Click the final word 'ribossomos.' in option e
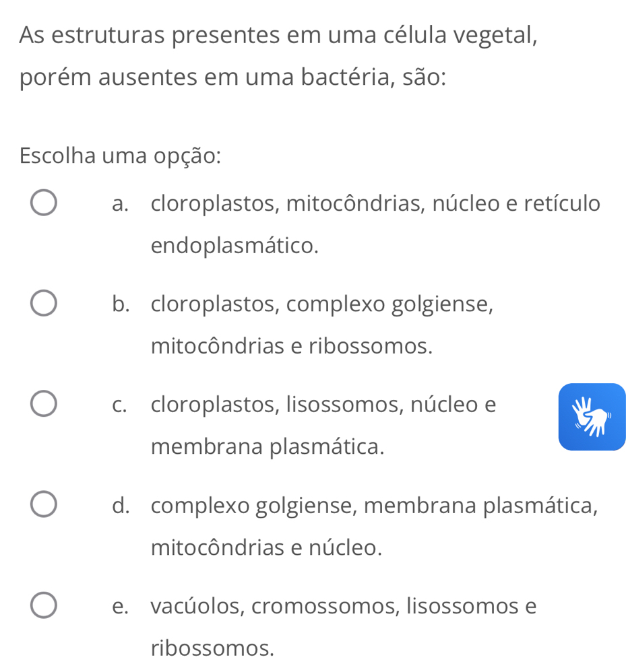 click(x=213, y=648)
